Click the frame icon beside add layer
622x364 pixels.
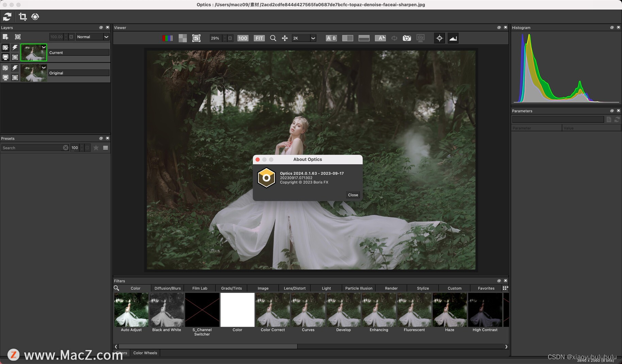pos(18,37)
